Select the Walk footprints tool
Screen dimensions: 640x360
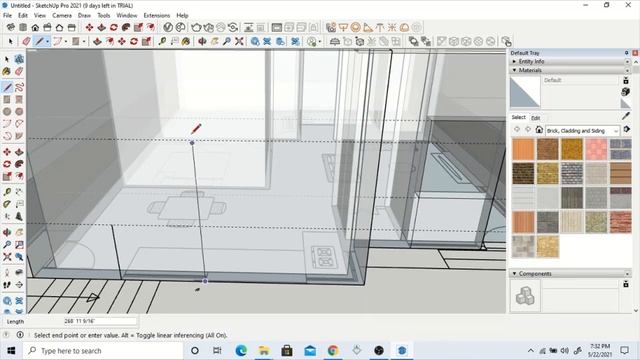click(7, 285)
